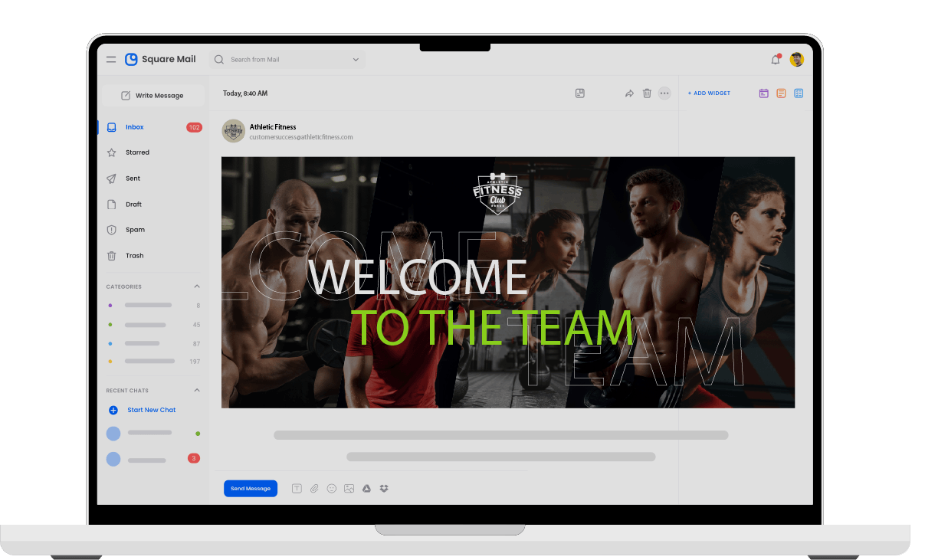Open the more options ellipsis button
This screenshot has width=925, height=560.
coord(664,93)
